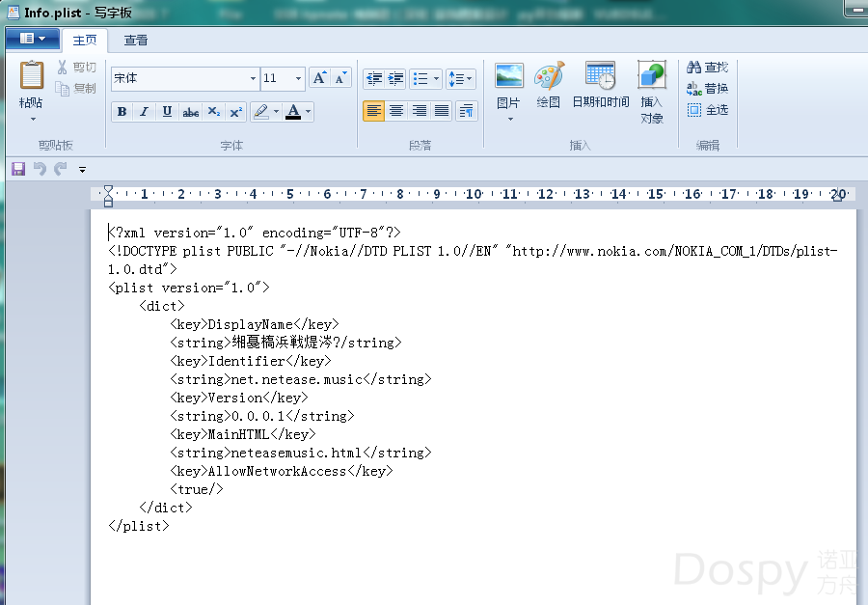The width and height of the screenshot is (868, 605).
Task: Switch to the 查看 View tab
Action: pyautogui.click(x=136, y=40)
